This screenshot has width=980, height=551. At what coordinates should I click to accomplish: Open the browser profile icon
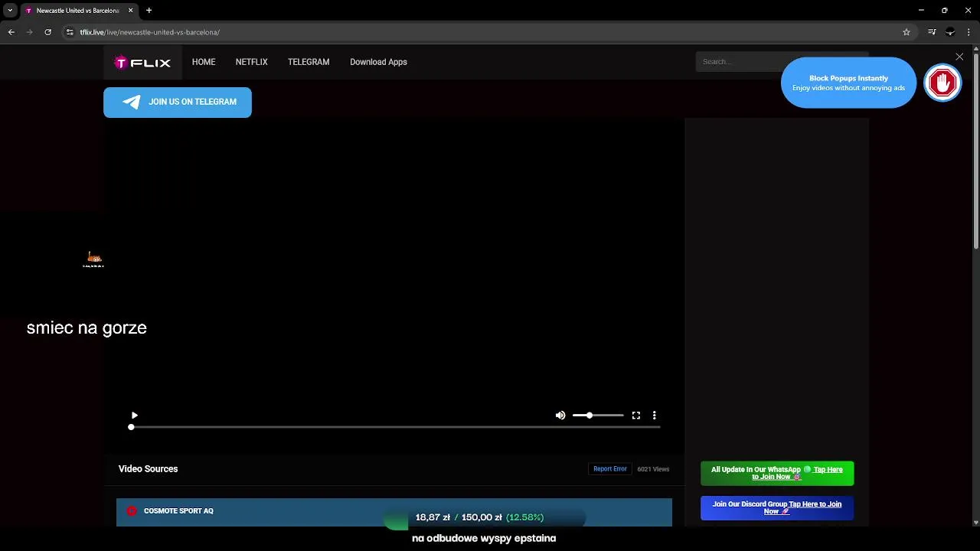(x=950, y=32)
